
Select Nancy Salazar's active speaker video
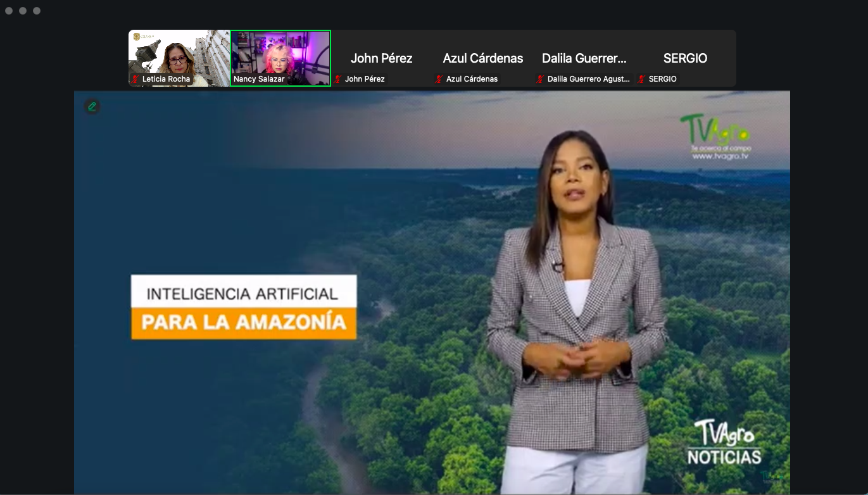pos(280,54)
